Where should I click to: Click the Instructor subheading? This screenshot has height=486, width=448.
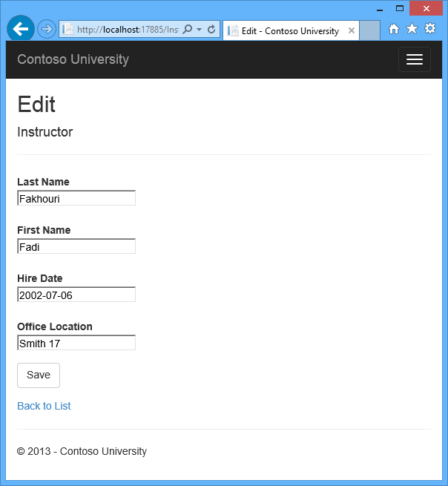(x=45, y=132)
